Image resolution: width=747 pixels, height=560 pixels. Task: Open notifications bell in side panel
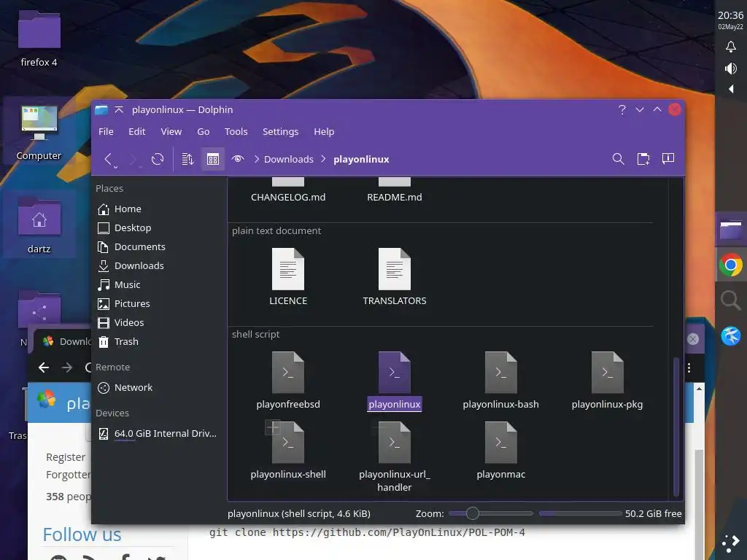coord(730,47)
